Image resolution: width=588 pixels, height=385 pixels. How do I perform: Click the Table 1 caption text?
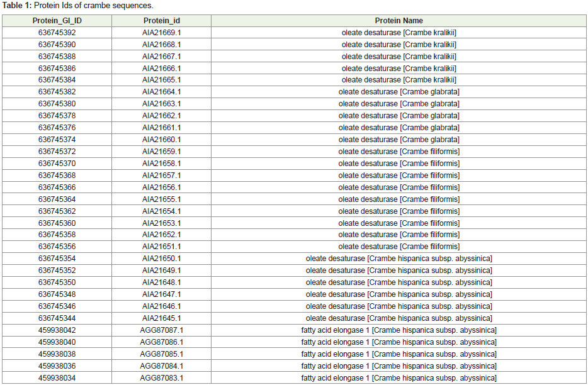[x=77, y=6]
